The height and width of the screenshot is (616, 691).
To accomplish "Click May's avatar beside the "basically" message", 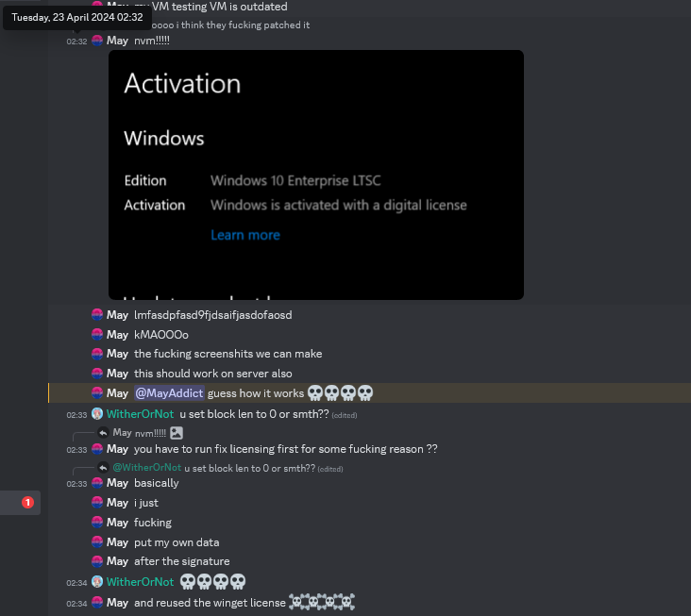I will [x=97, y=483].
